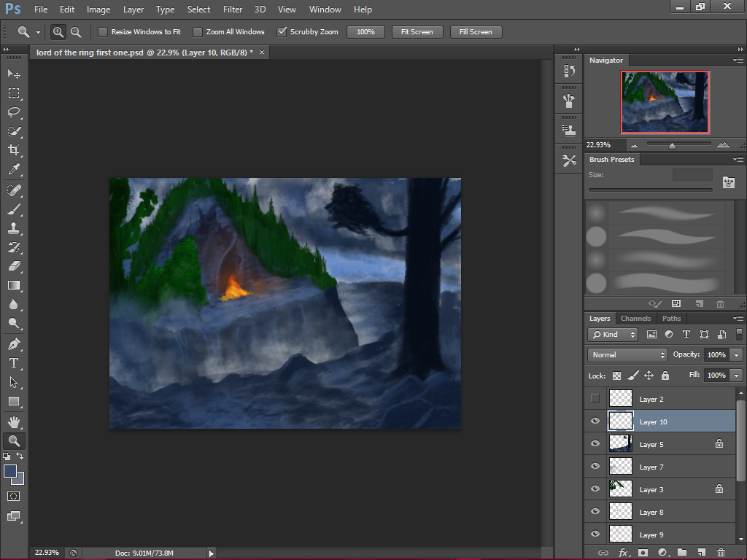The height and width of the screenshot is (560, 747).
Task: Open the Clone Source panel icon
Action: 569,130
